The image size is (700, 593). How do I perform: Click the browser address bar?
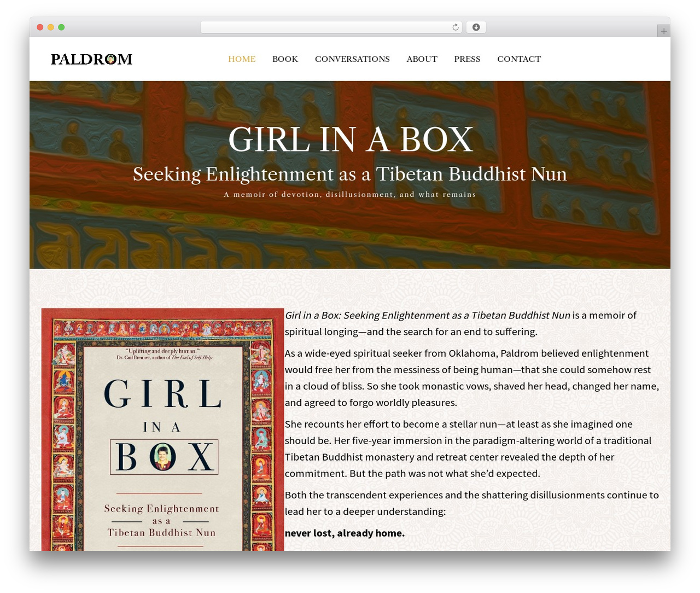(331, 27)
